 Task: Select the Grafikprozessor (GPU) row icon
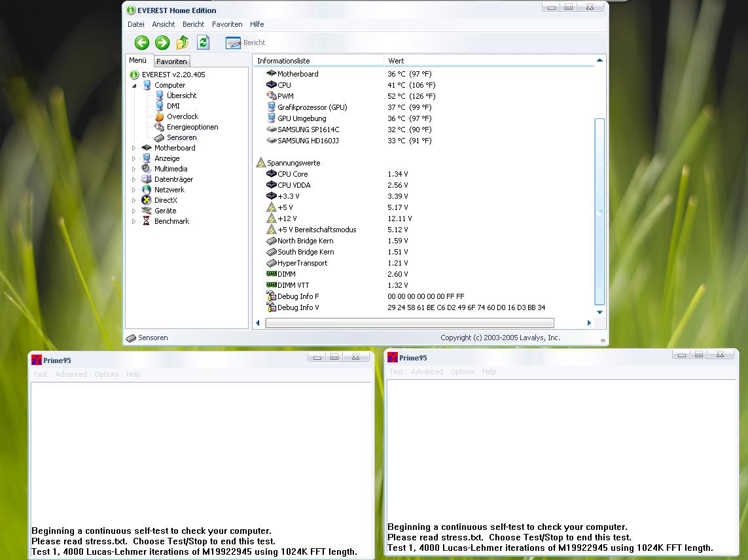(x=272, y=107)
